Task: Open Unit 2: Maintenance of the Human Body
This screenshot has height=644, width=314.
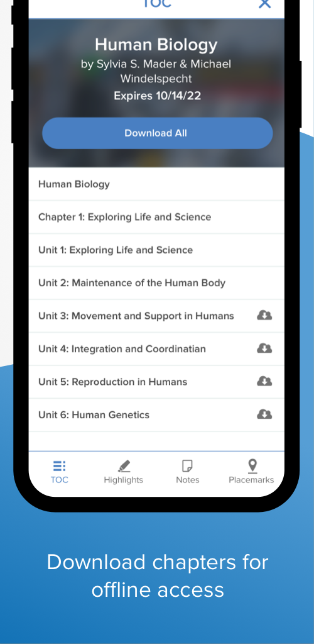Action: (156, 282)
